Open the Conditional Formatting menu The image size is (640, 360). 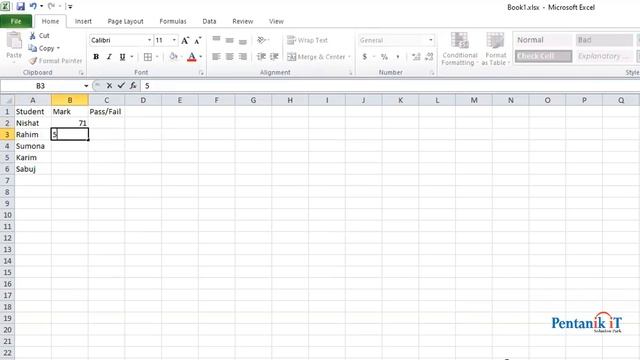pos(460,49)
